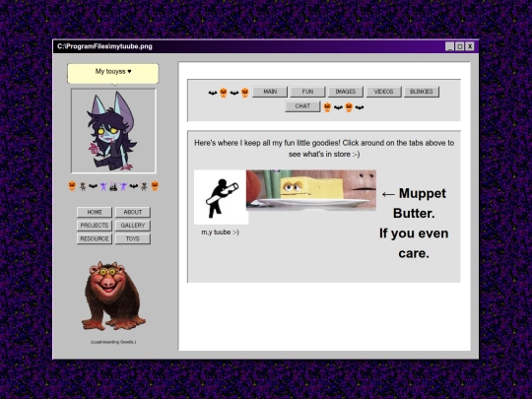Minimize the mytuube.png window
Screen dimensions: 532x399
449,46
